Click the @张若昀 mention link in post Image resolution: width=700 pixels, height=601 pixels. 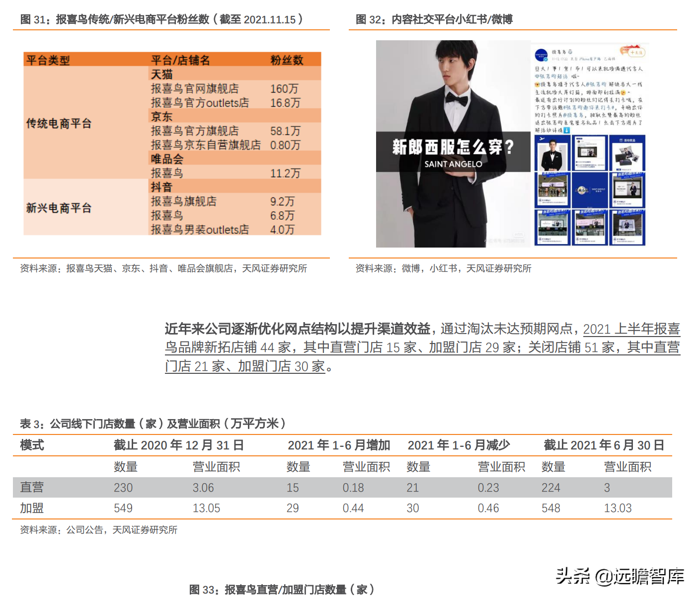tap(597, 85)
